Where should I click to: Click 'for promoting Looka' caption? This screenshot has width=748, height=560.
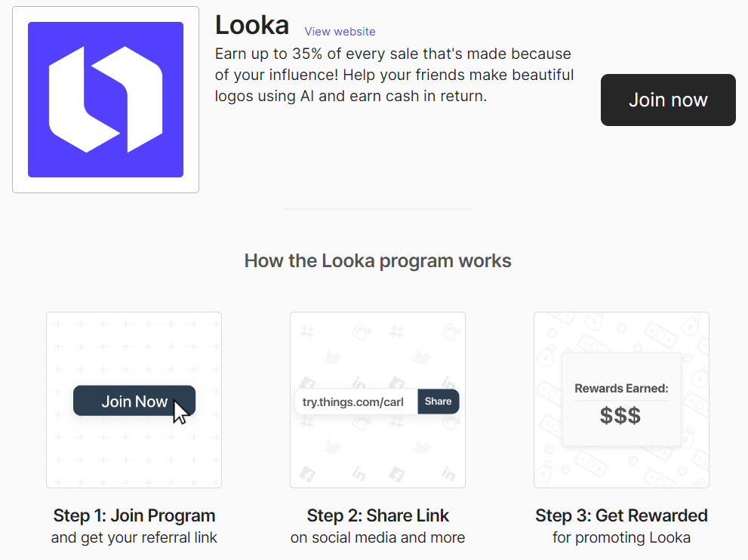(622, 537)
